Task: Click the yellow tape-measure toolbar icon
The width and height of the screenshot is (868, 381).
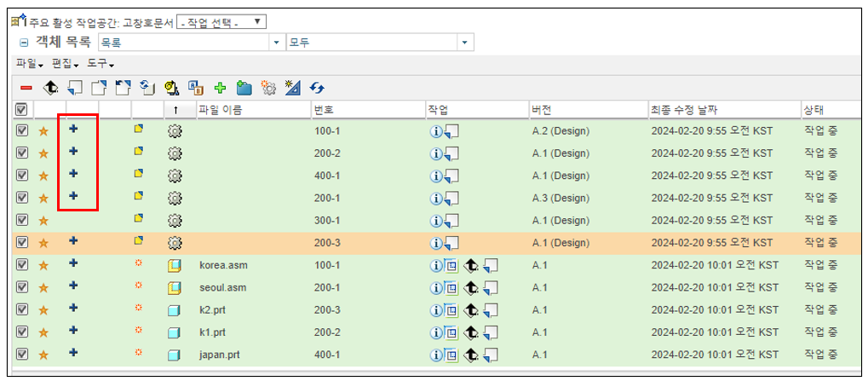Action: pyautogui.click(x=171, y=88)
